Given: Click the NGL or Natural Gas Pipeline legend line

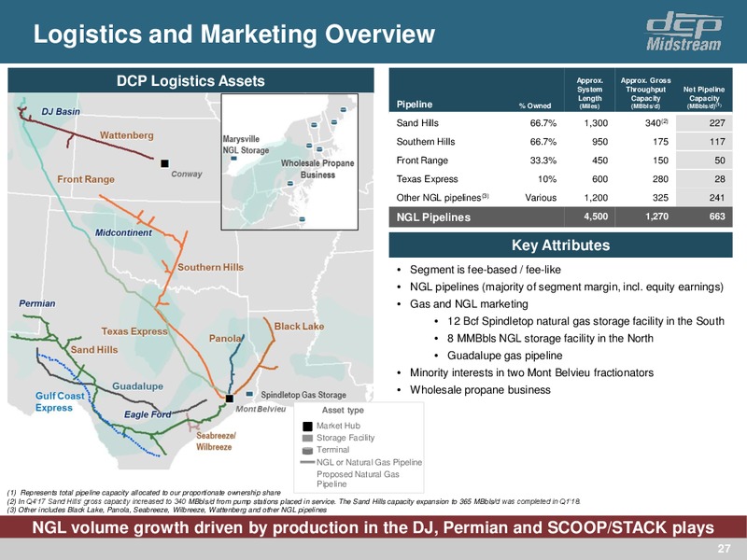Looking at the screenshot, I should pyautogui.click(x=308, y=462).
